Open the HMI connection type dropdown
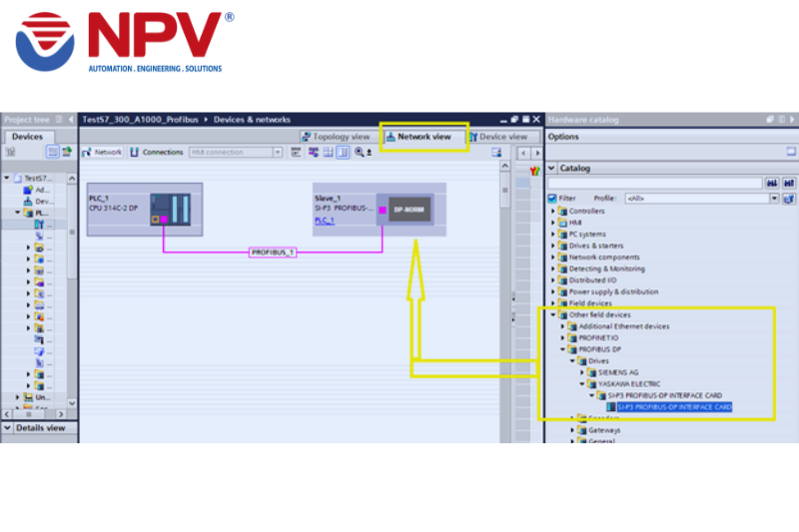 click(278, 153)
